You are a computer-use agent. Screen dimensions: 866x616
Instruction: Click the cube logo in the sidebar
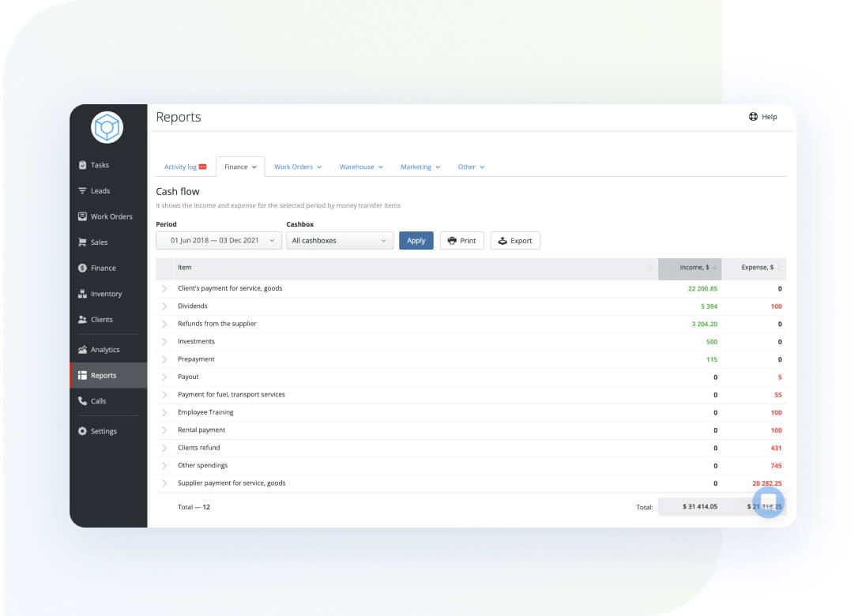point(107,127)
